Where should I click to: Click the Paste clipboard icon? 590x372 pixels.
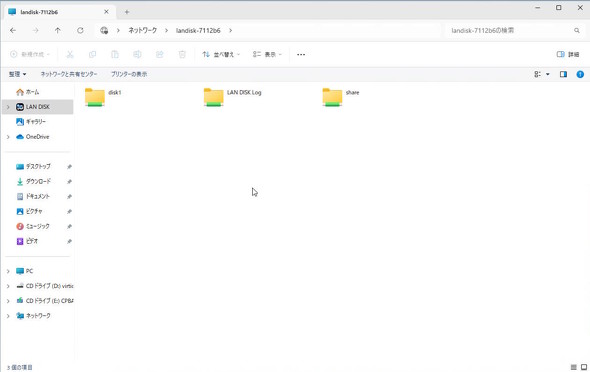(x=115, y=55)
